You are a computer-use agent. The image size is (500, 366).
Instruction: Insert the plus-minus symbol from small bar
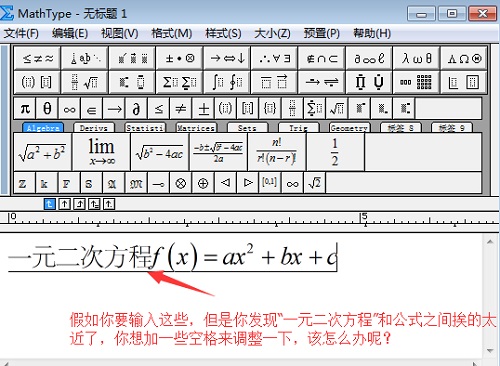click(203, 109)
